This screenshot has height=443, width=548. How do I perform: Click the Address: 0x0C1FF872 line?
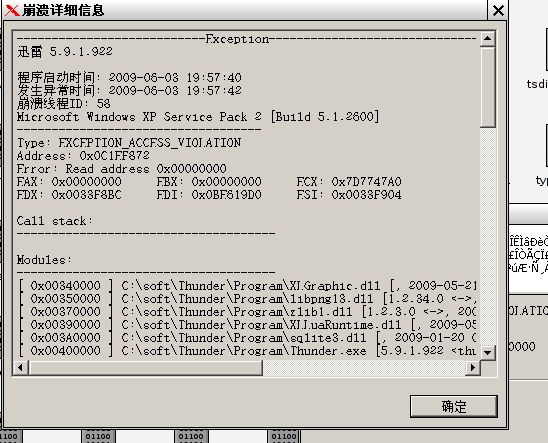[x=83, y=155]
